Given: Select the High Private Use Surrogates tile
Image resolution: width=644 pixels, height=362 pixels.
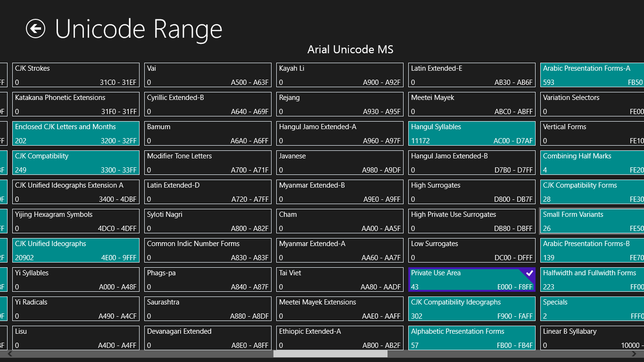Looking at the screenshot, I should pos(471,221).
